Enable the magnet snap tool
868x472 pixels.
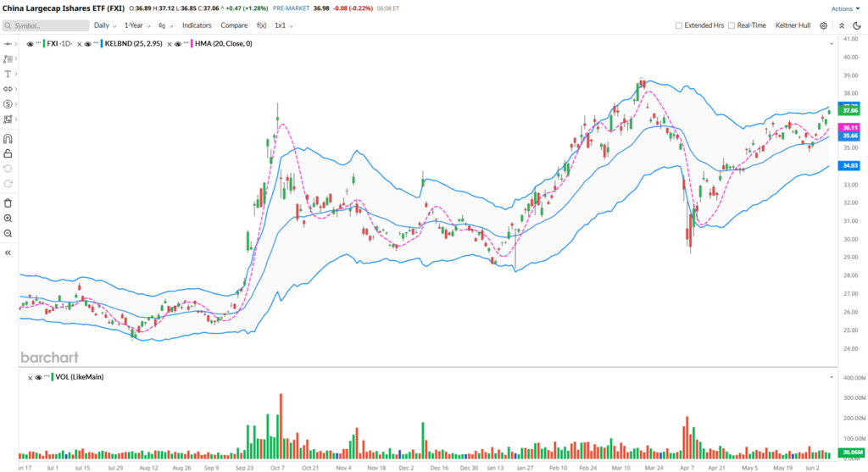[x=8, y=138]
